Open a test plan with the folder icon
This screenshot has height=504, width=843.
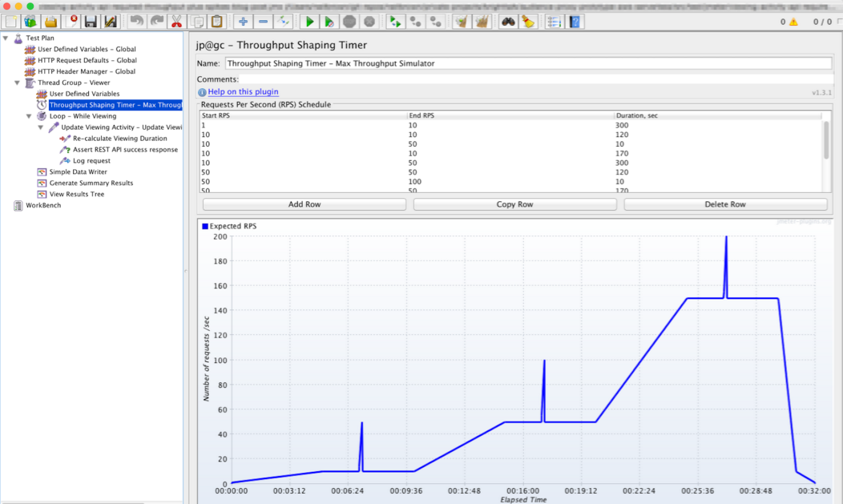click(x=50, y=22)
